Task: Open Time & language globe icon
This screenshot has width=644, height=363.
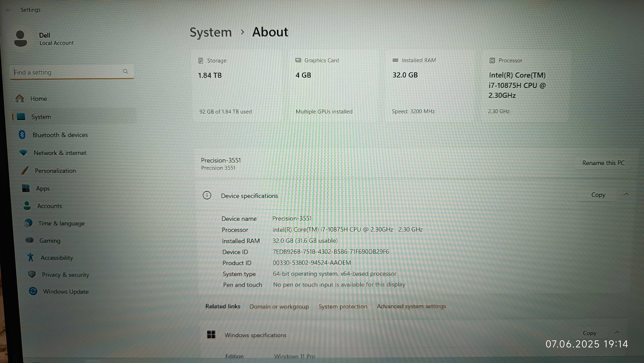Action: 28,223
